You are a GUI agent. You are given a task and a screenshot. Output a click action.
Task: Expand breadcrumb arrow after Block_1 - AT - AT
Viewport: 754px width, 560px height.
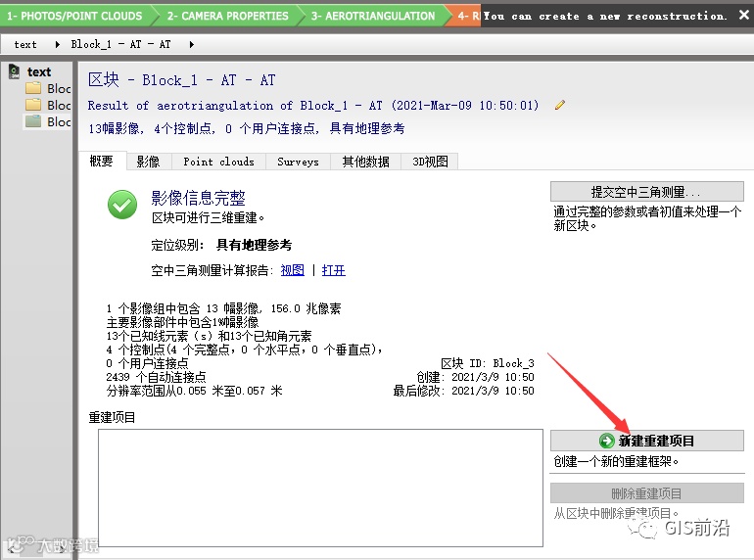[191, 45]
